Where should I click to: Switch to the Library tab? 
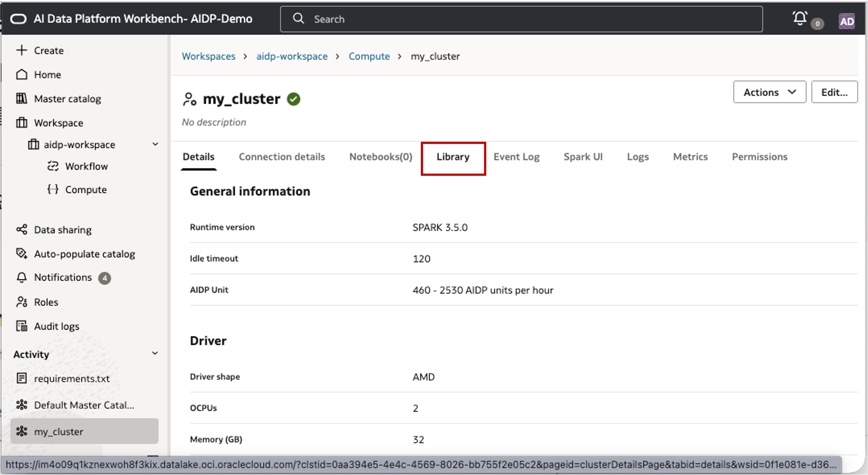tap(453, 157)
